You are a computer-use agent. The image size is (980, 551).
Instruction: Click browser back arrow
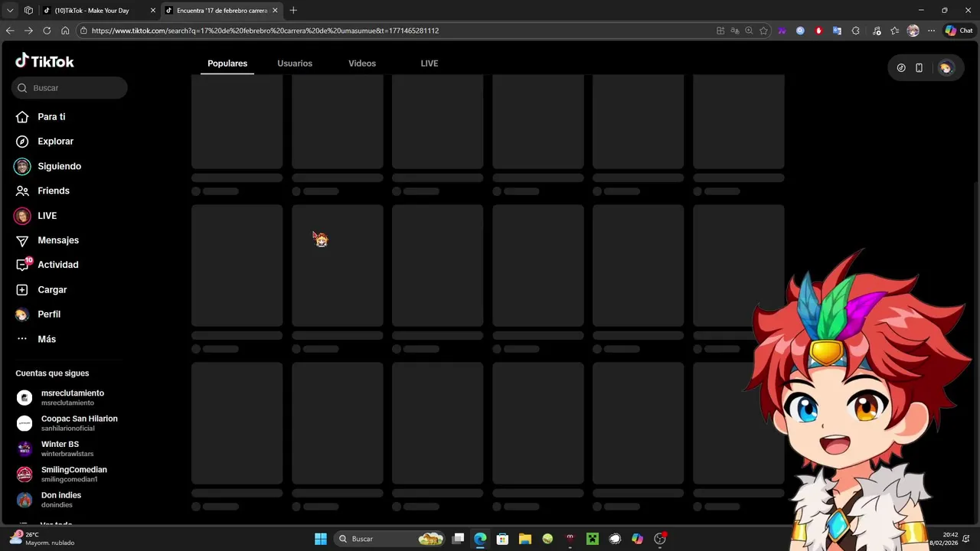tap(10, 31)
